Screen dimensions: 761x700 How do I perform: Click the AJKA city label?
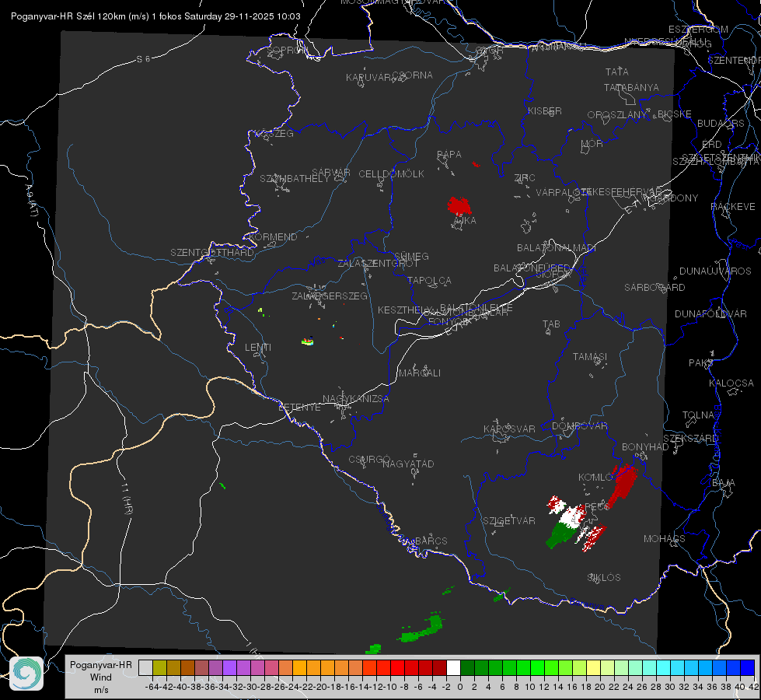465,220
